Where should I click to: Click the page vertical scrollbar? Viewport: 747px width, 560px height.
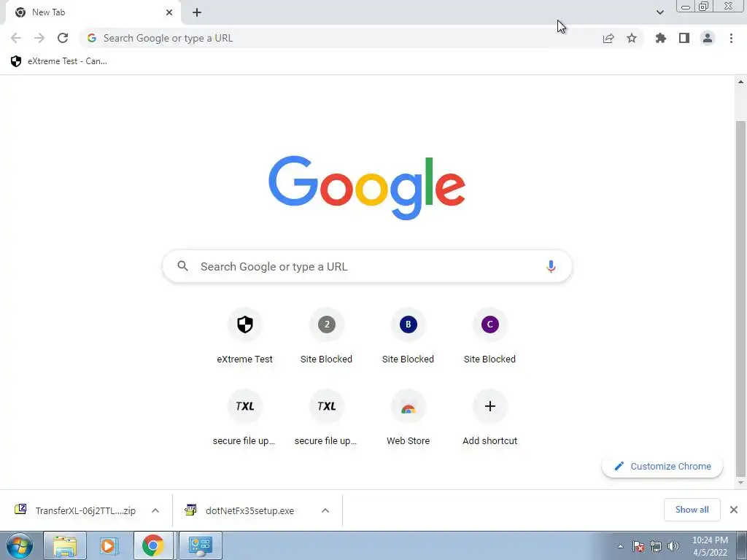coord(740,297)
